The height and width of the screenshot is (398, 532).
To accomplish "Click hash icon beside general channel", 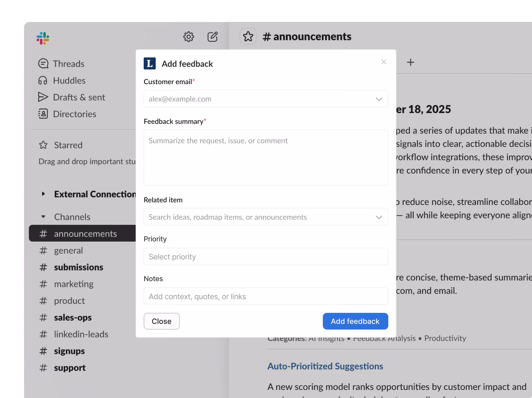I will click(43, 250).
